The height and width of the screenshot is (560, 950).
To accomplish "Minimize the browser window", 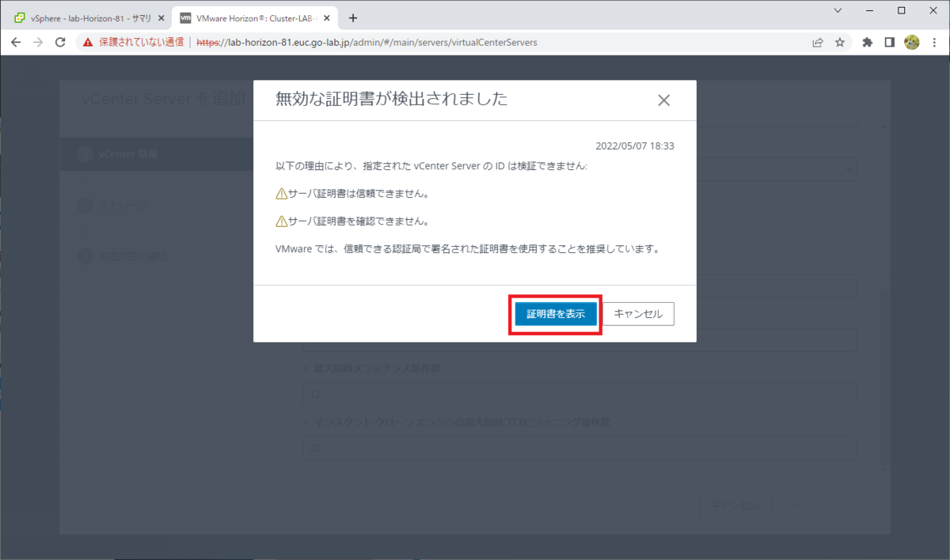I will (x=868, y=10).
